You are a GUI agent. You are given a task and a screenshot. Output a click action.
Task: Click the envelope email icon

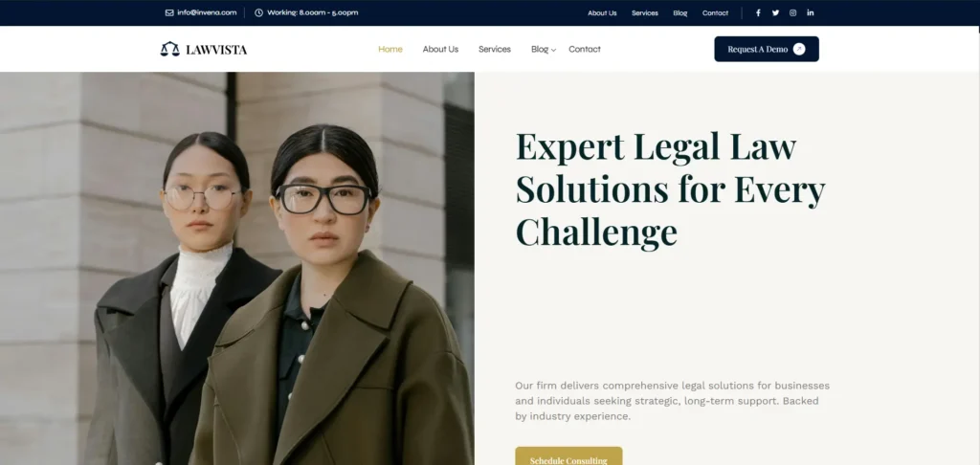coord(169,12)
